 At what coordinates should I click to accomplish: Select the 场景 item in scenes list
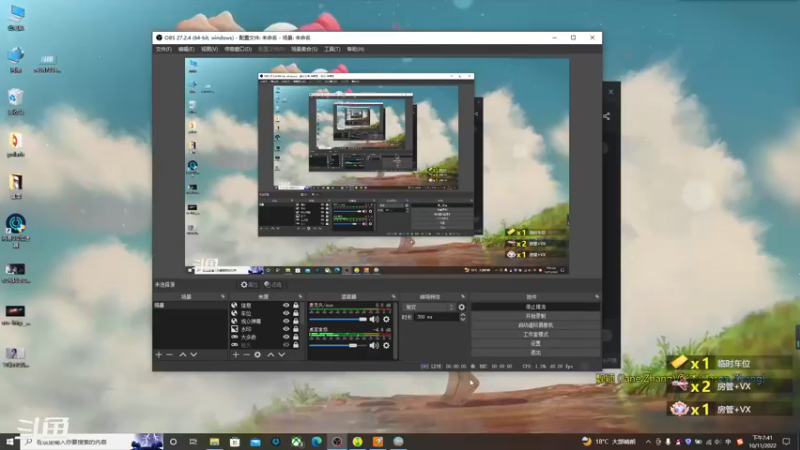click(x=190, y=305)
